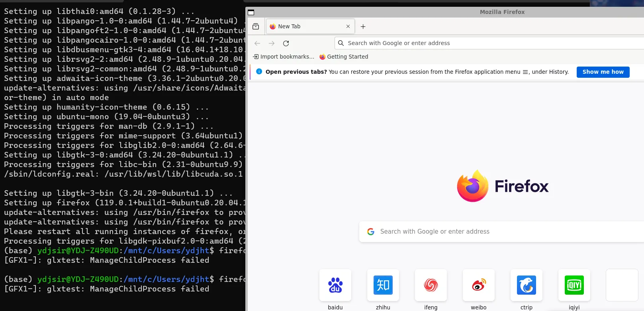
Task: Click the empty shortcut tile after iqiyi
Action: [622, 285]
